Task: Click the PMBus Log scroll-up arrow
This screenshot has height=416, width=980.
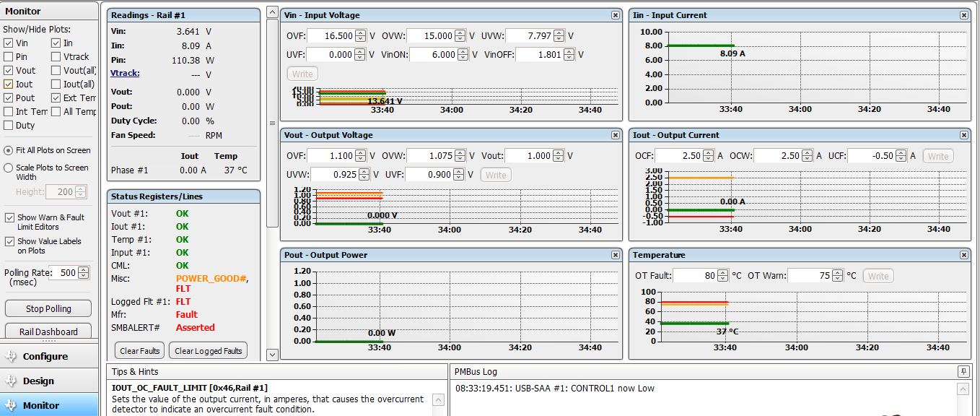Action: 963,389
